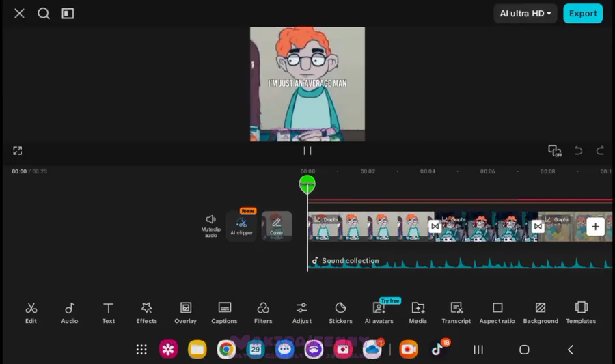
Task: Show recent apps with three-line button
Action: [x=478, y=350]
